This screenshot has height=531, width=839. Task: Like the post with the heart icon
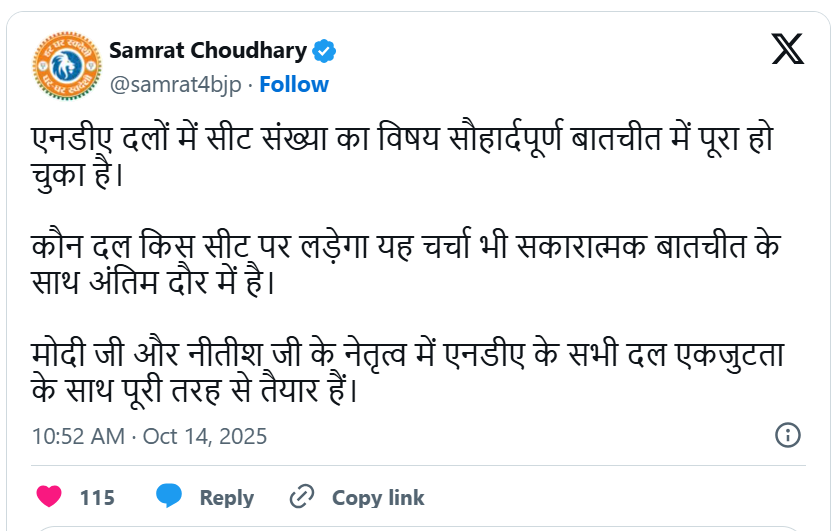pyautogui.click(x=49, y=497)
